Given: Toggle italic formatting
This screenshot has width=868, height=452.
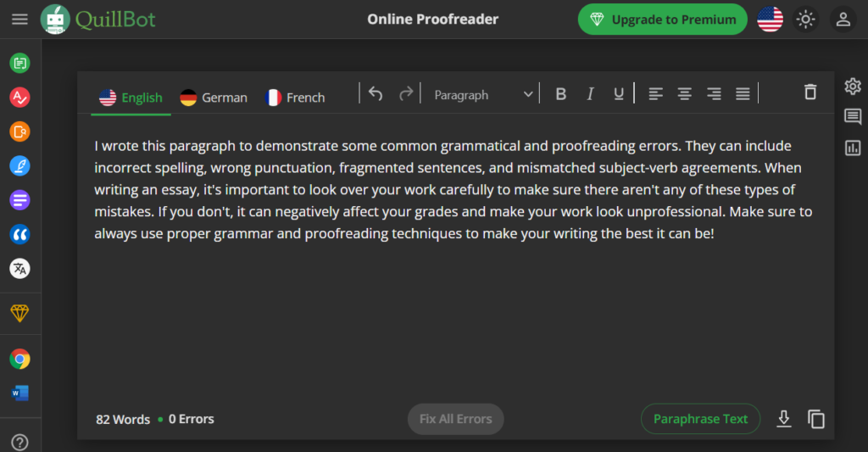Looking at the screenshot, I should point(590,94).
